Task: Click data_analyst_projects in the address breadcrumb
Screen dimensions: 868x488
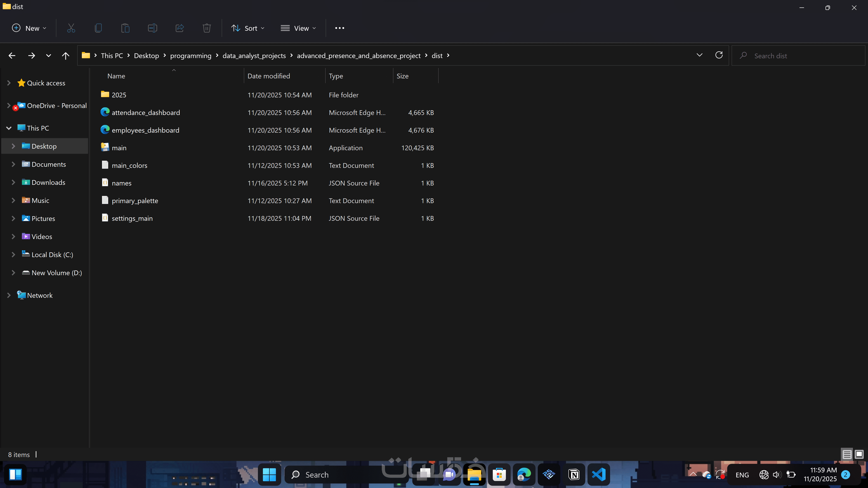Action: tap(254, 56)
